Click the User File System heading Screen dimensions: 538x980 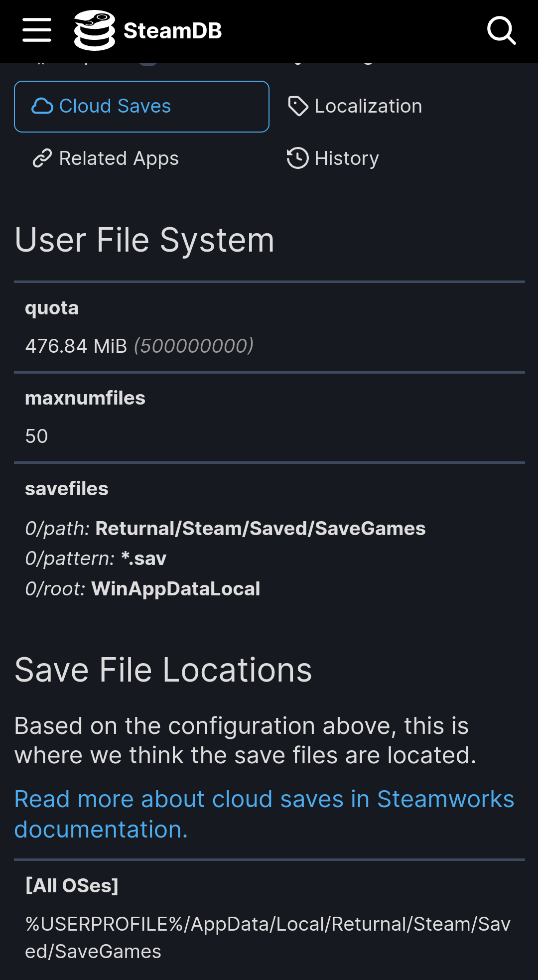click(144, 240)
